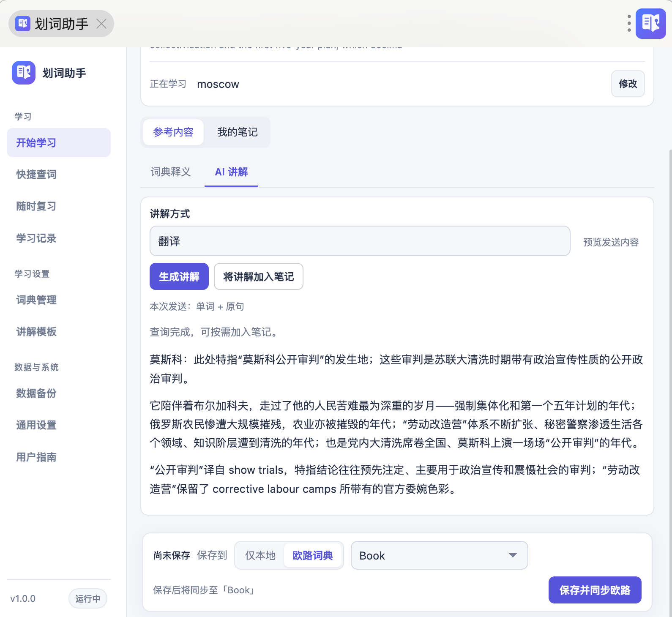The image size is (672, 617).
Task: Click the 尚未保存 status label
Action: pos(172,555)
